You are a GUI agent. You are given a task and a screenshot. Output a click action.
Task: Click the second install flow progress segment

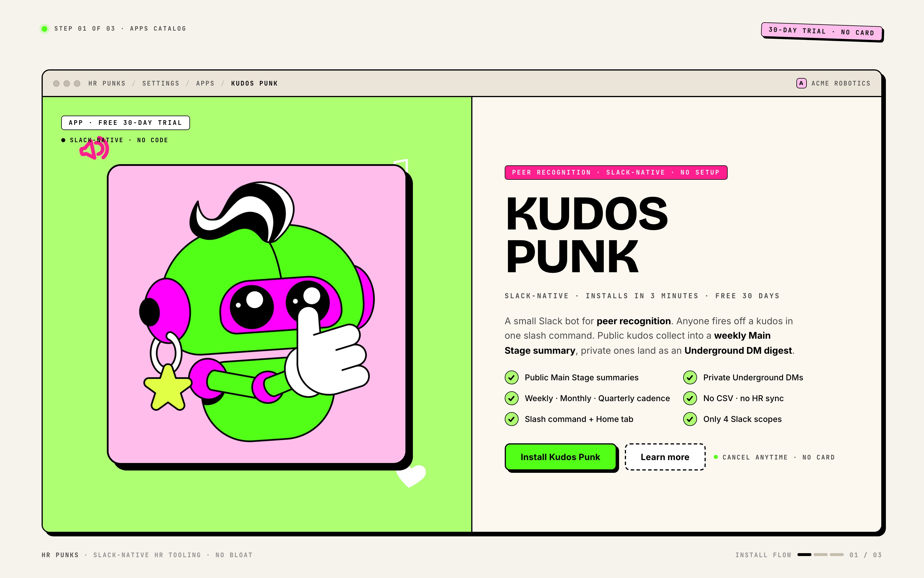821,555
